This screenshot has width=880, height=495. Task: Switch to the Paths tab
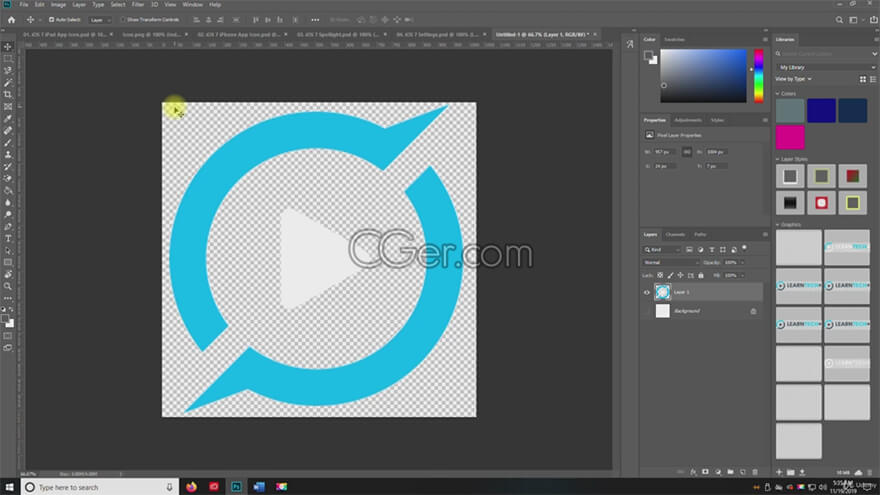point(700,235)
